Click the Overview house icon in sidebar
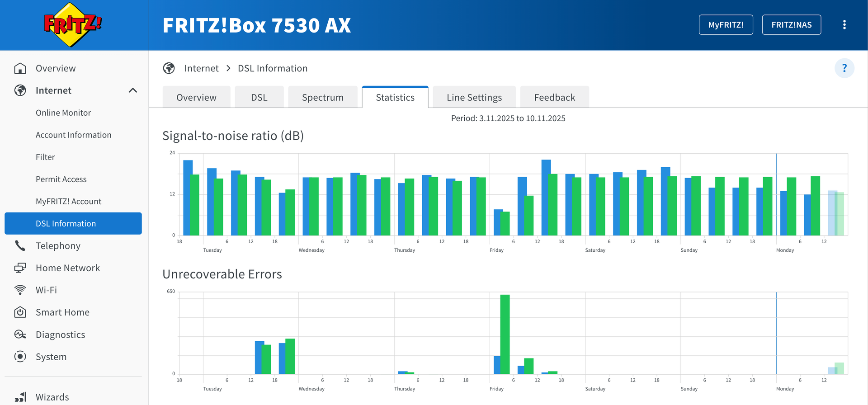Screen dimensions: 868x405 click(20, 68)
